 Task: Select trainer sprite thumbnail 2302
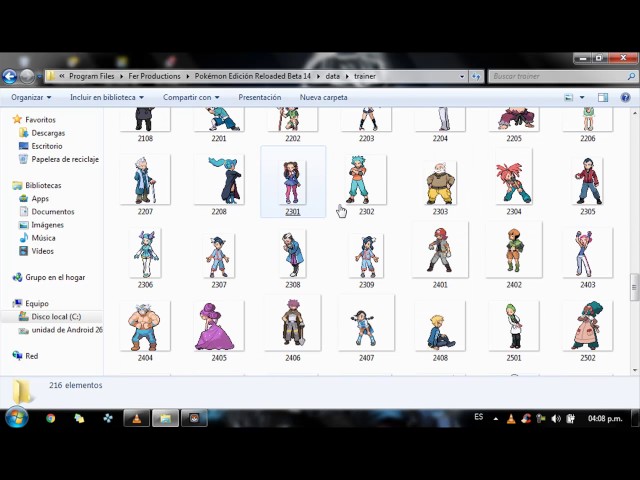[x=366, y=180]
